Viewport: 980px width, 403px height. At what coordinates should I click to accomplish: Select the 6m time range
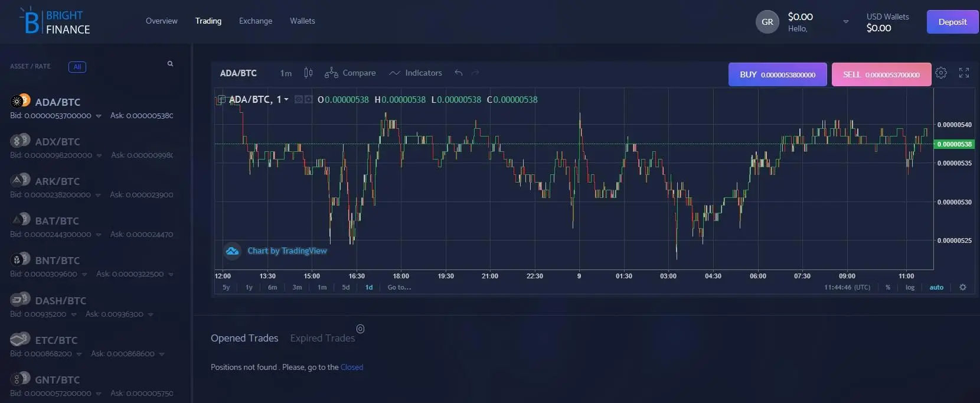[272, 287]
